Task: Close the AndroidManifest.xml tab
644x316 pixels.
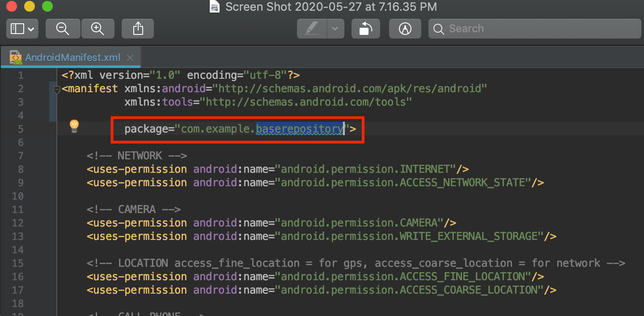Action: pos(130,58)
